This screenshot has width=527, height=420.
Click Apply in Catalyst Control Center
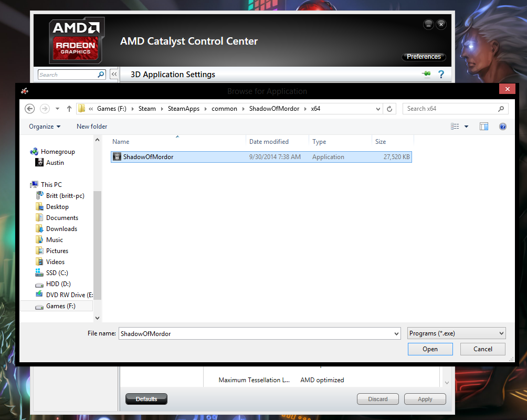(x=425, y=399)
